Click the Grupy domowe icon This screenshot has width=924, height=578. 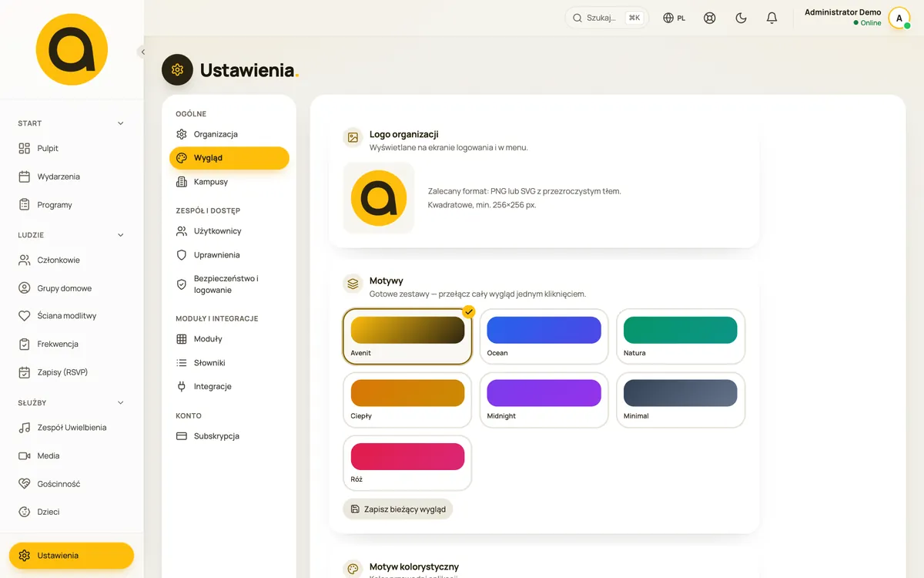[x=24, y=288]
